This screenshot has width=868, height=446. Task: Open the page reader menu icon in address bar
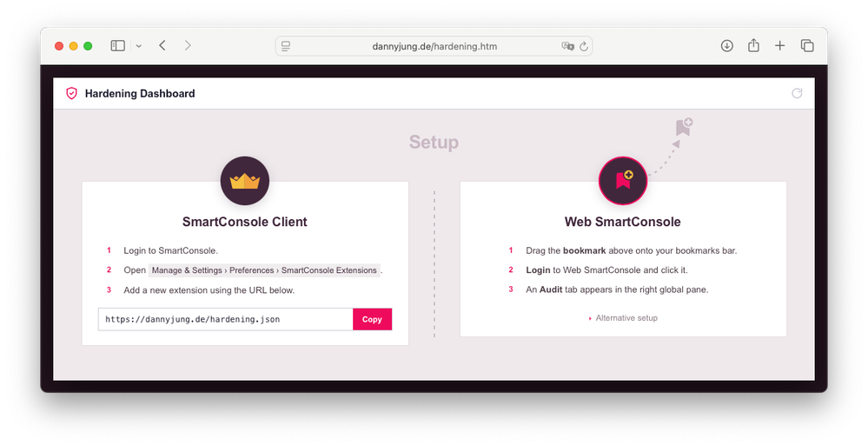coord(286,47)
